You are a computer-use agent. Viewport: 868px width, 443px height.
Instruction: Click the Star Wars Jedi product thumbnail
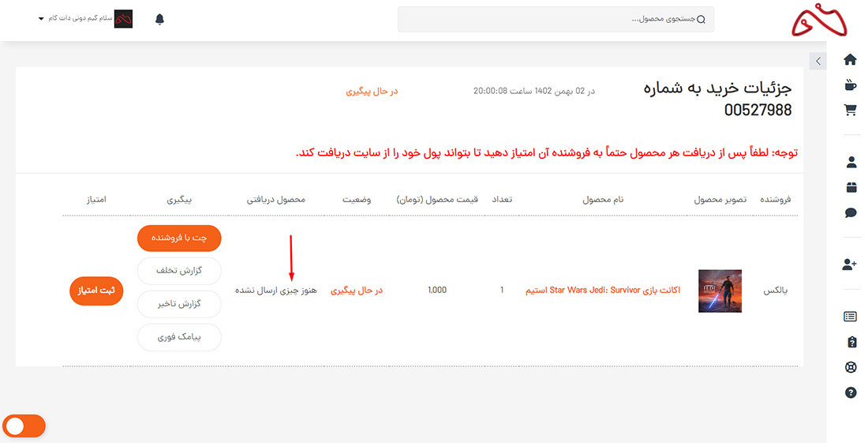pyautogui.click(x=720, y=291)
